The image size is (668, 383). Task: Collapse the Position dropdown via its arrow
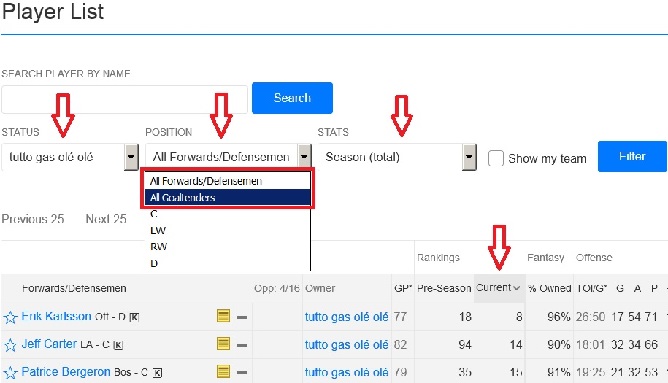click(304, 156)
